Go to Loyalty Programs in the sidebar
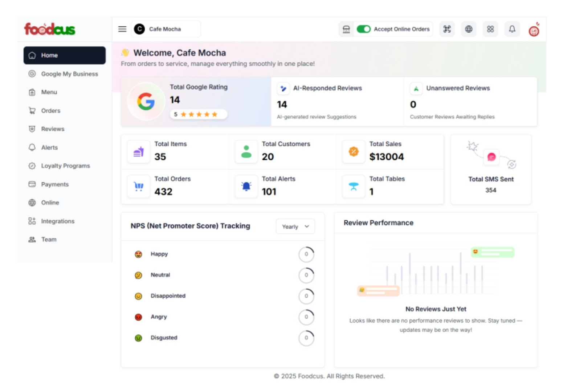564x392 pixels. (x=33, y=166)
